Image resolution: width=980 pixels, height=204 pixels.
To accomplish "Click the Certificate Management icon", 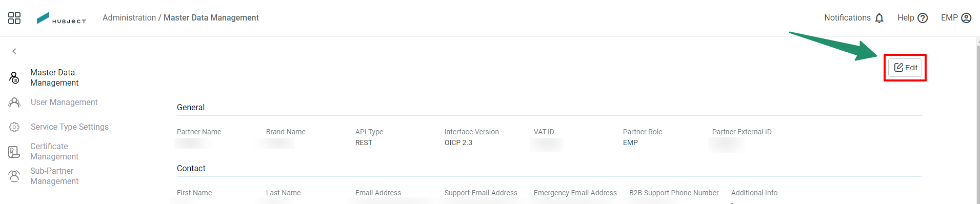I will 14,152.
